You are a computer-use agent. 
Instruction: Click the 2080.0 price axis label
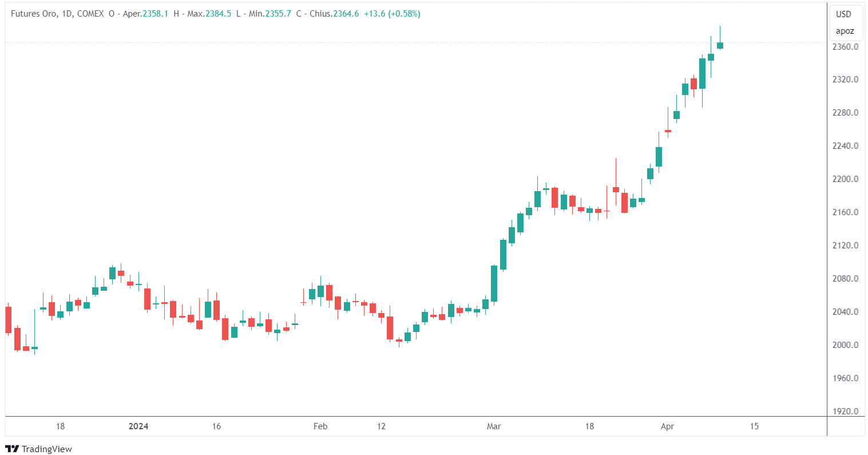pyautogui.click(x=845, y=279)
